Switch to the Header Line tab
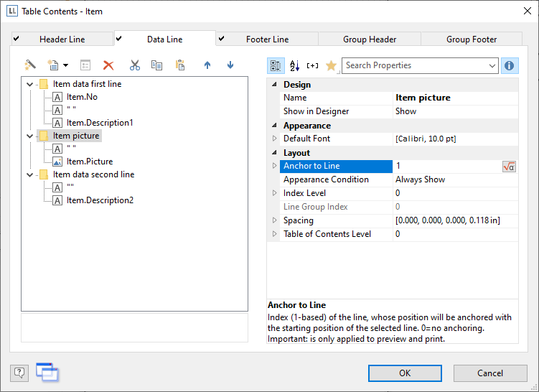This screenshot has width=539, height=392. [62, 39]
